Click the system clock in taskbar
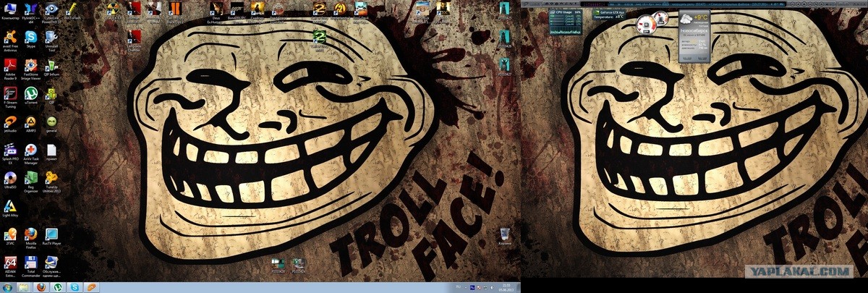Image resolution: width=868 pixels, height=293 pixels. coord(506,287)
